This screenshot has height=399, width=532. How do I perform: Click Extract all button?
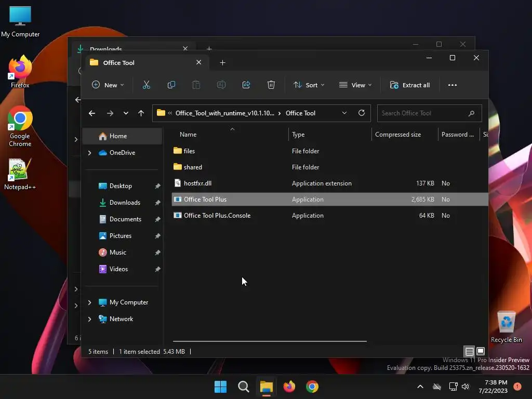tap(410, 85)
